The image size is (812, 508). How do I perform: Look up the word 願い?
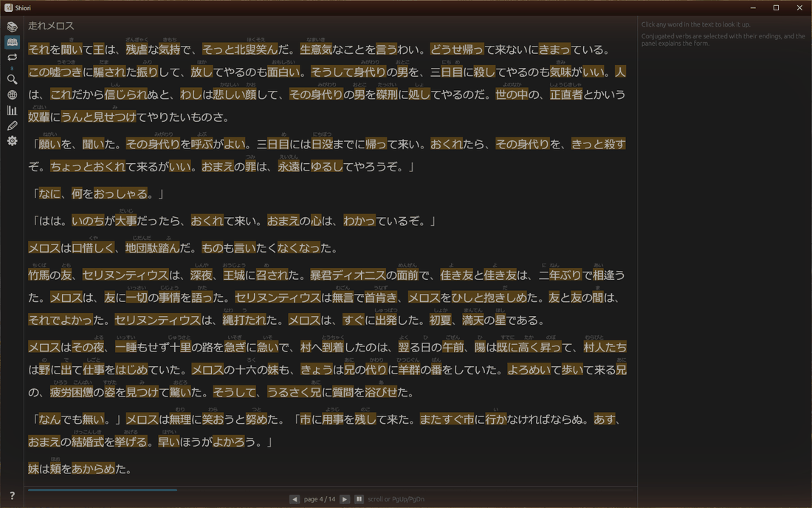click(49, 143)
